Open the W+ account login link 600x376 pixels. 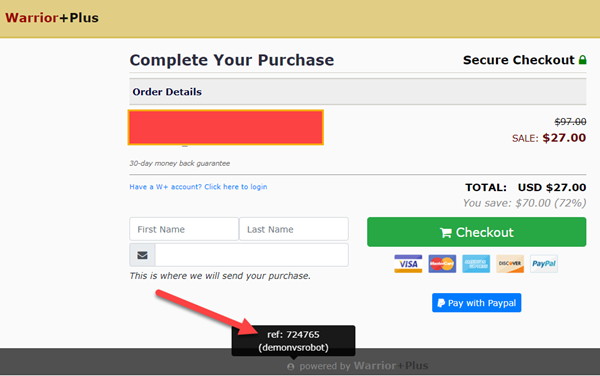(x=198, y=187)
